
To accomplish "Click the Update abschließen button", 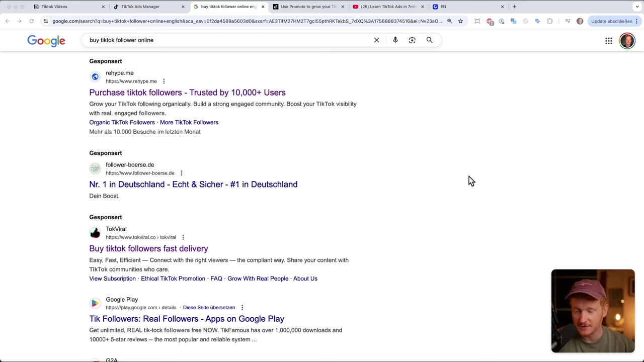I will [611, 21].
